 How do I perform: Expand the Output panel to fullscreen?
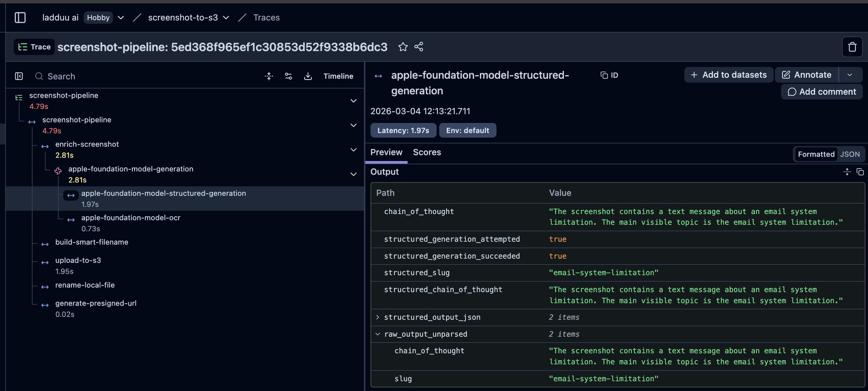847,172
